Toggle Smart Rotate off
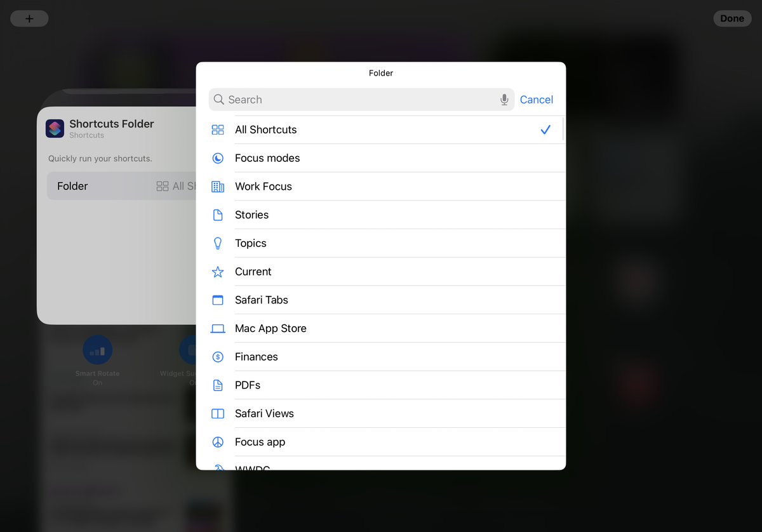The image size is (762, 532). tap(97, 350)
